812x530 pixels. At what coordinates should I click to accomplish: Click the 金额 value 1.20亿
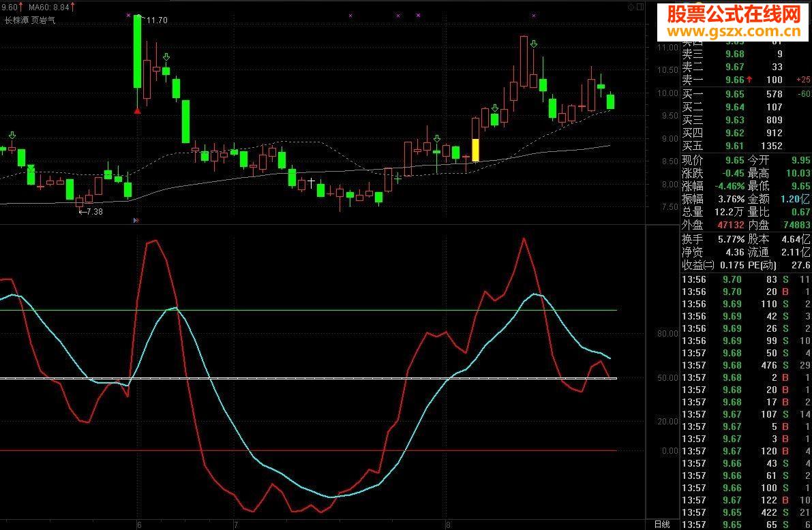pyautogui.click(x=796, y=199)
